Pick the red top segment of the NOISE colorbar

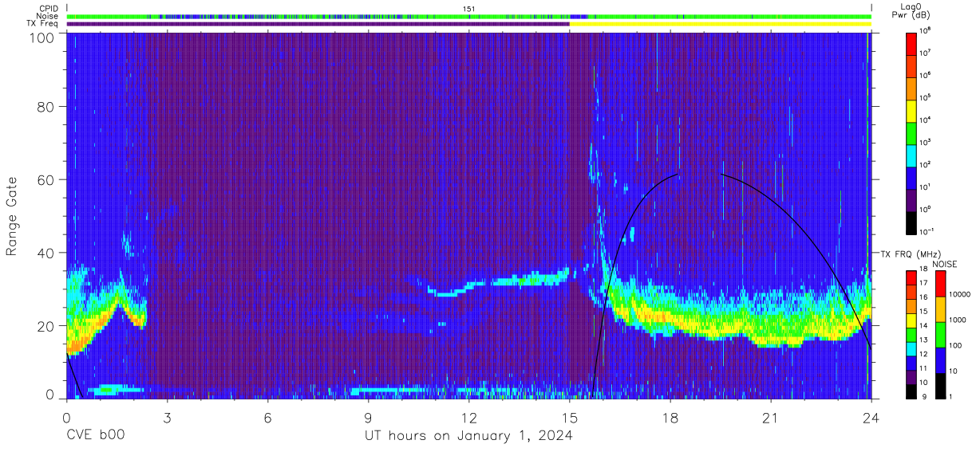coord(942,284)
